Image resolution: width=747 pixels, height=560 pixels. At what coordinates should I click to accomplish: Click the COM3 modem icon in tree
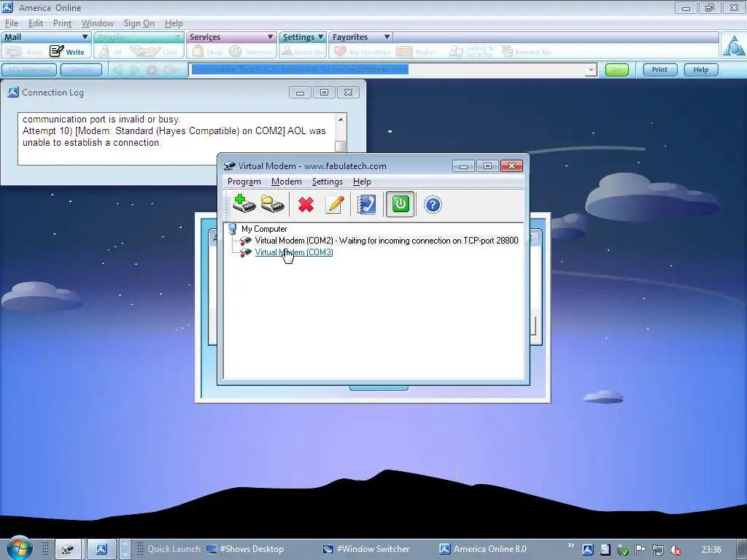[245, 252]
